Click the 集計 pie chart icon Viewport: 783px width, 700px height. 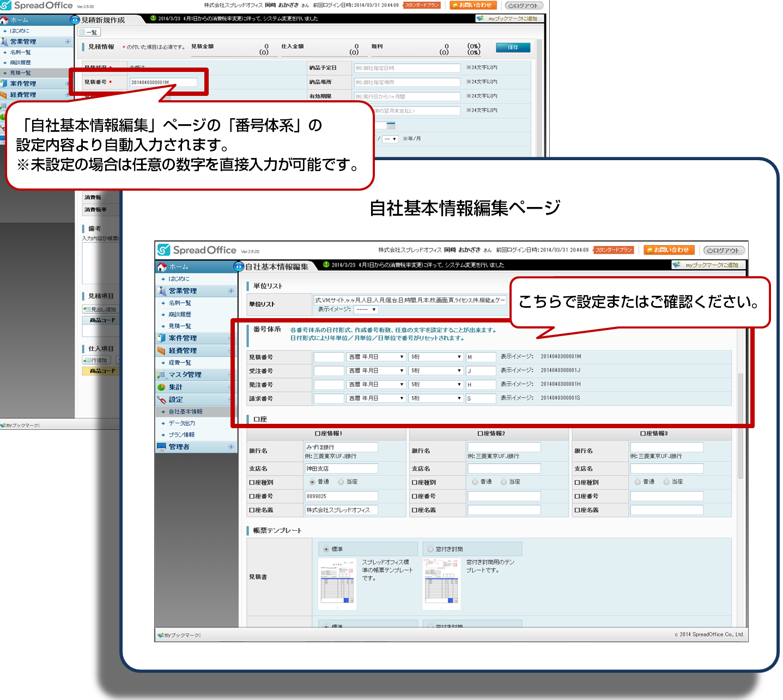click(x=161, y=387)
